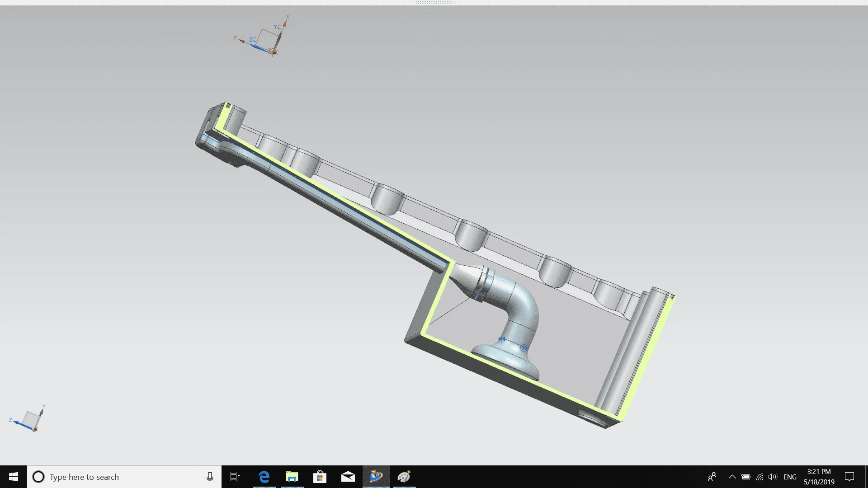Viewport: 868px width, 488px height.
Task: Select the NX application icon on the taskbar
Action: [376, 477]
